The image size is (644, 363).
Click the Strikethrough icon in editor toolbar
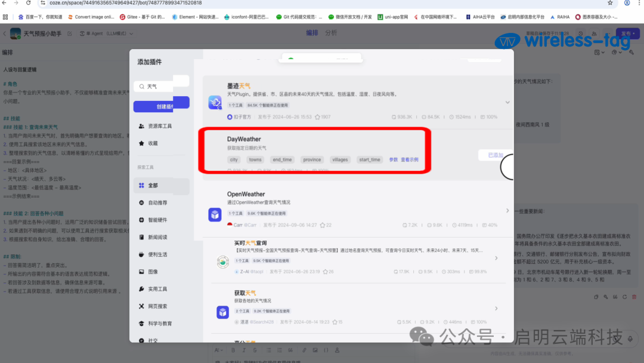tap(255, 350)
